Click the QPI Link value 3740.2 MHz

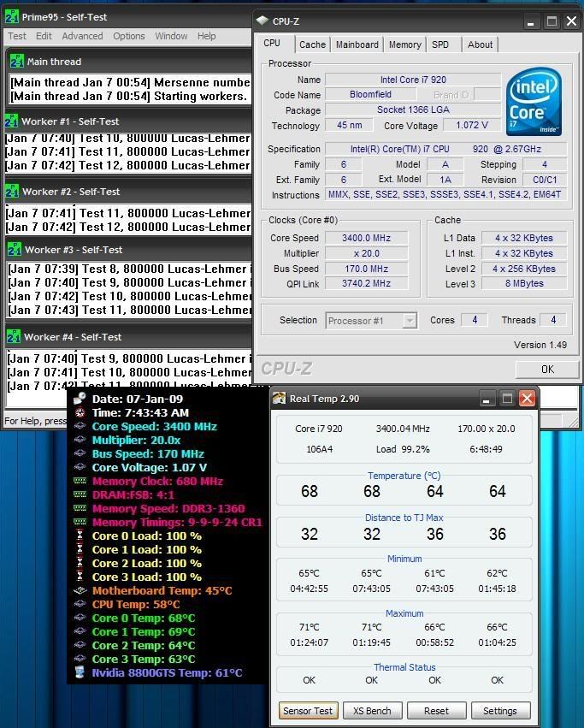pyautogui.click(x=366, y=283)
